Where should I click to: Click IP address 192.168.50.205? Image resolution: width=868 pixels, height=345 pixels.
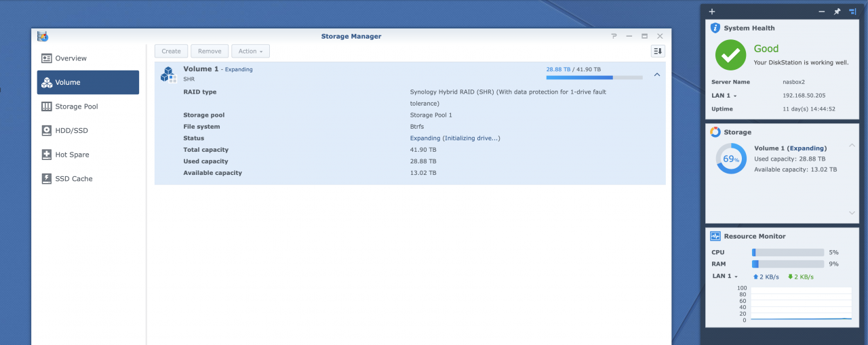804,96
